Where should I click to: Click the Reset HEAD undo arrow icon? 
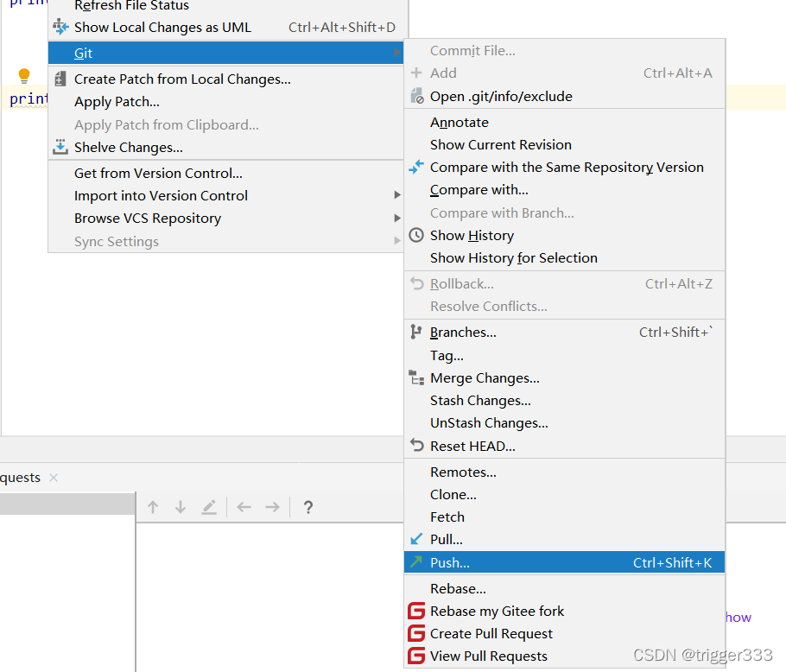click(416, 445)
